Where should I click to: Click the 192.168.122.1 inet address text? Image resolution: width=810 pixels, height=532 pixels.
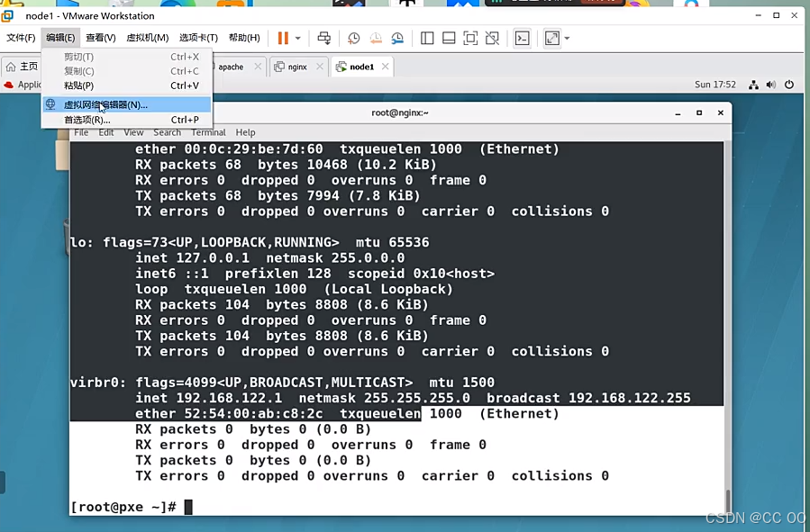click(x=229, y=398)
